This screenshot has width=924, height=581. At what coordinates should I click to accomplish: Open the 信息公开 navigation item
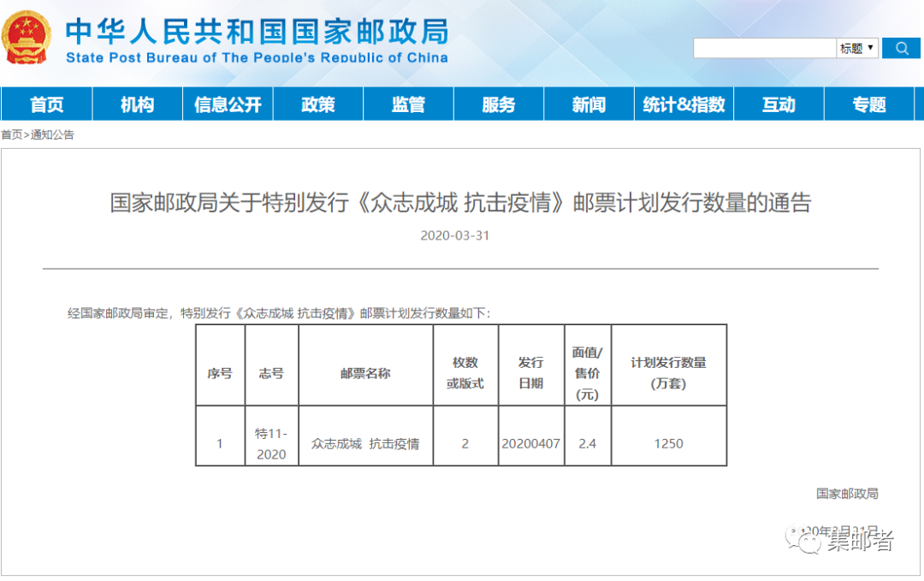tap(228, 104)
